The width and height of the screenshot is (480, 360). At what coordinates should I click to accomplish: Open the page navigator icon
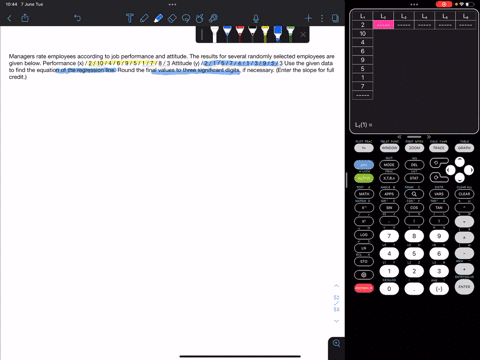tap(335, 18)
